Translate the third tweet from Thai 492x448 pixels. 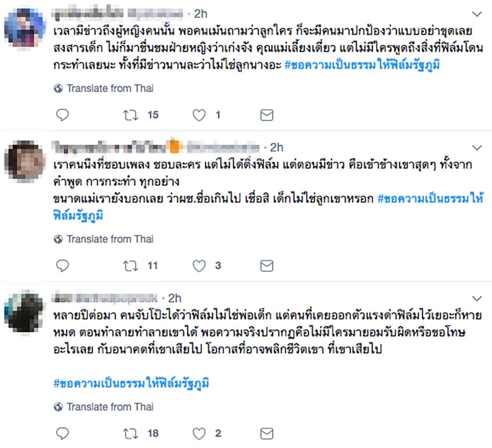tap(110, 407)
